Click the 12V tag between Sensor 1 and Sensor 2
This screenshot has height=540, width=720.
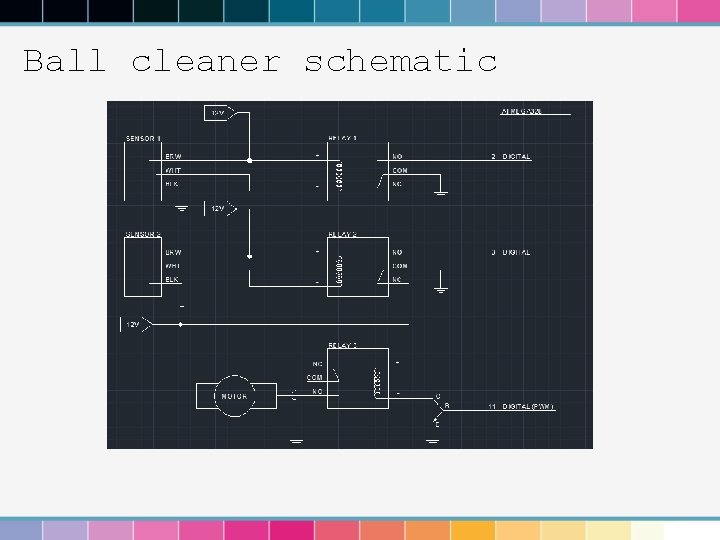(x=221, y=209)
